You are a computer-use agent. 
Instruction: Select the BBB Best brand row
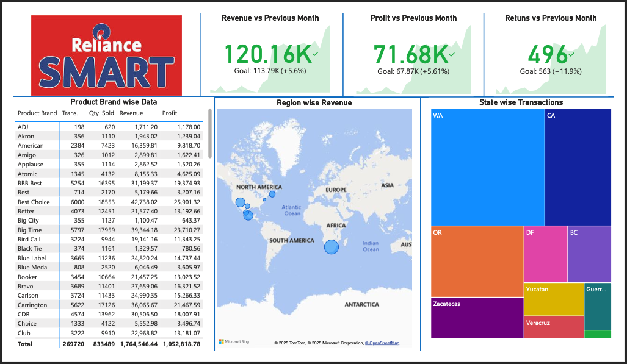[109, 184]
